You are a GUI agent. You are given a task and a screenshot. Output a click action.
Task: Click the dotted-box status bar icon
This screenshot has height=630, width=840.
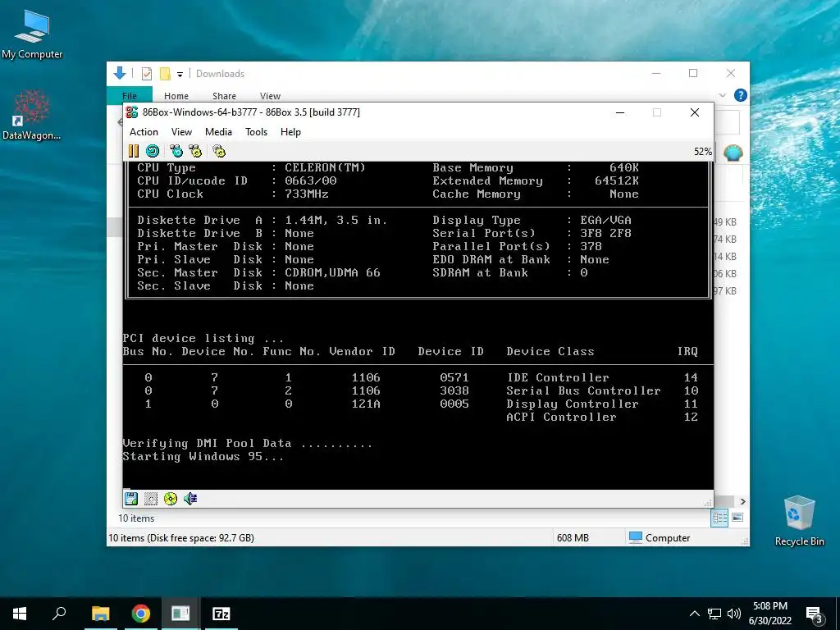[151, 499]
